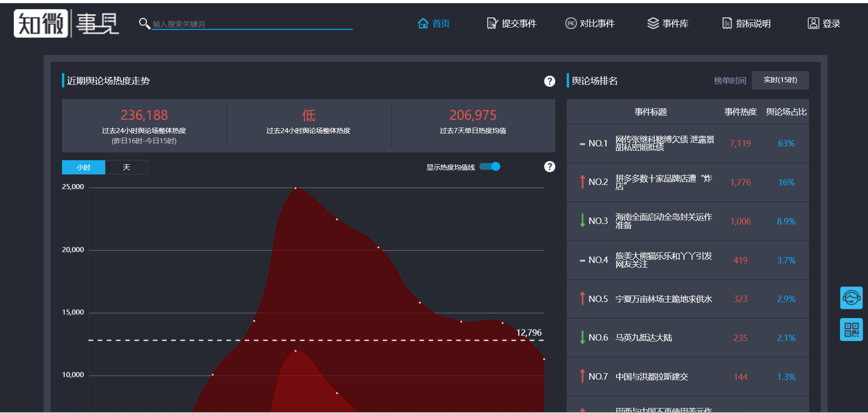Screen dimensions: 868x414
Task: Click the 提交事件 document icon
Action: click(x=492, y=23)
